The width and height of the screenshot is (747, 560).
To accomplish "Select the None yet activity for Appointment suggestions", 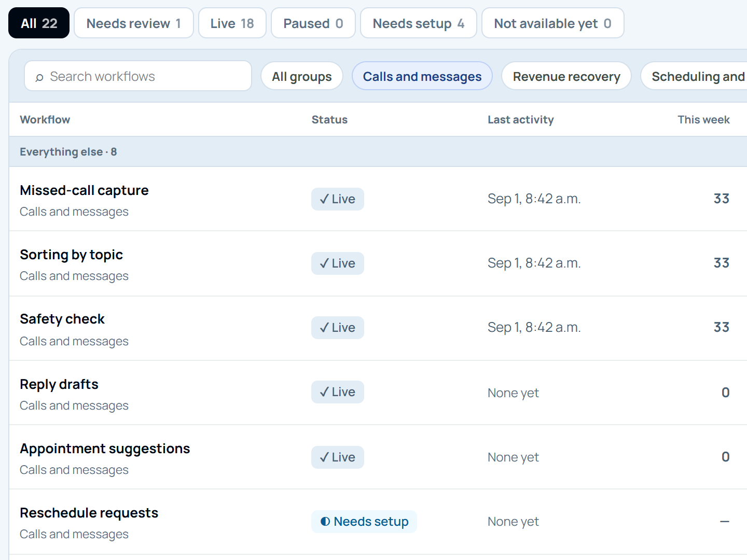I will click(513, 457).
